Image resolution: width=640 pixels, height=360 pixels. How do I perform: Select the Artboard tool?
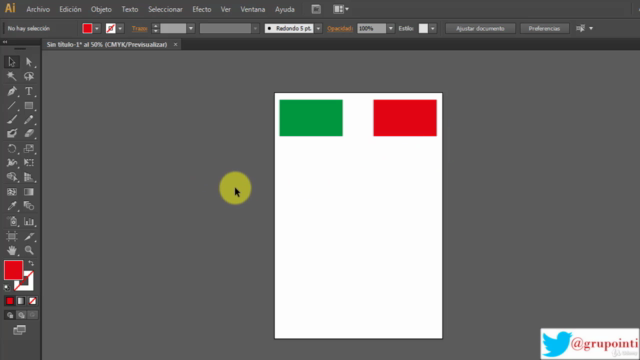click(x=11, y=236)
